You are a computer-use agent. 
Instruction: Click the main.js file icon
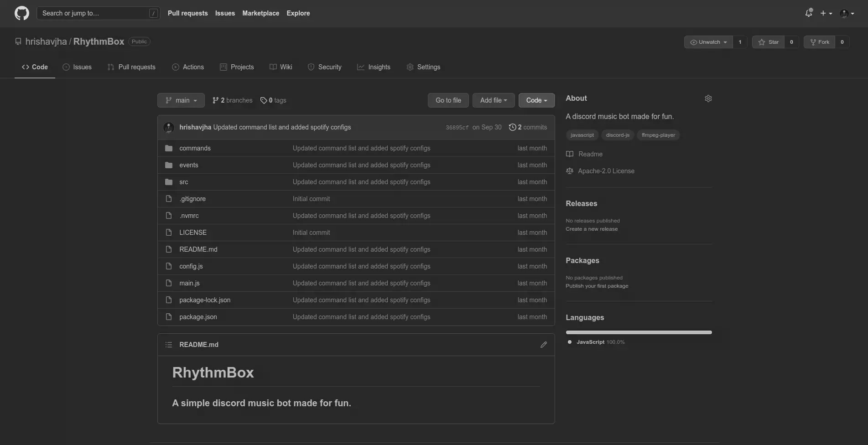pyautogui.click(x=169, y=283)
